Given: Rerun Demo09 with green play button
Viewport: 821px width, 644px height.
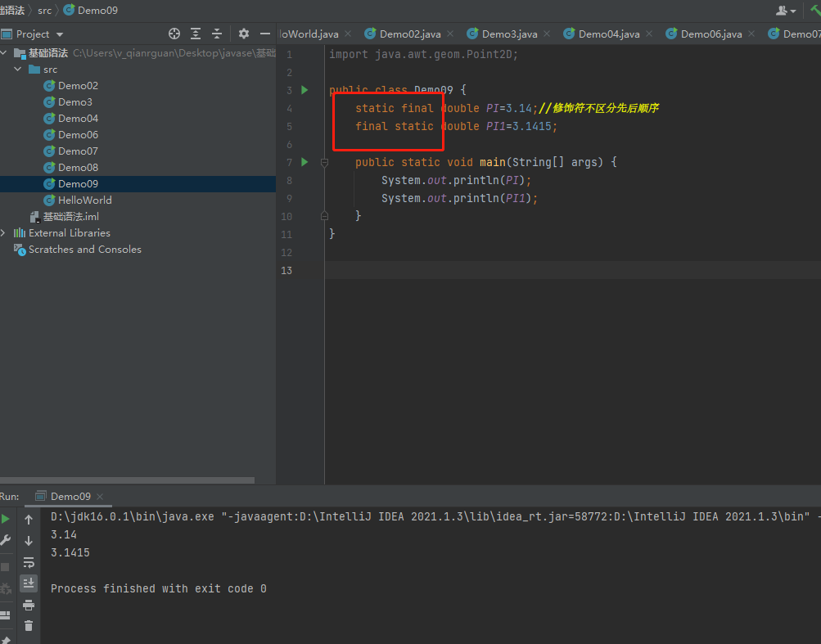Looking at the screenshot, I should click(6, 520).
